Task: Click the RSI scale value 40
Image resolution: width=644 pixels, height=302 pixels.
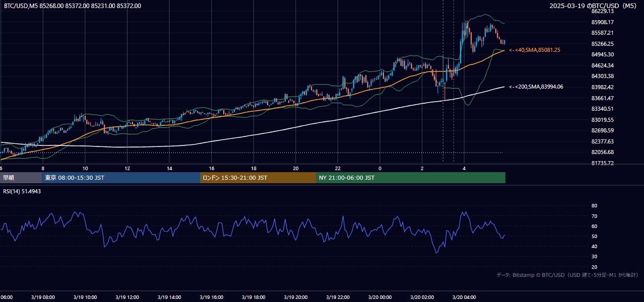Action: tap(594, 246)
